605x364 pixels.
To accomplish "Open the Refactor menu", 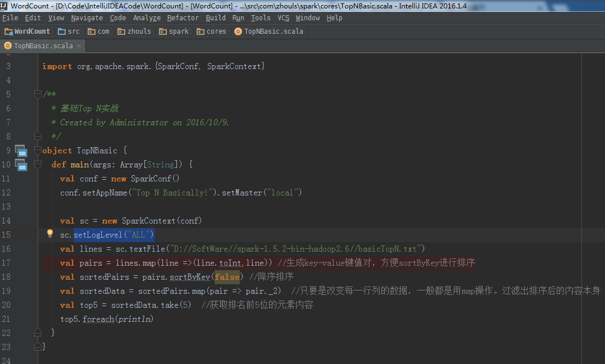I will point(183,18).
